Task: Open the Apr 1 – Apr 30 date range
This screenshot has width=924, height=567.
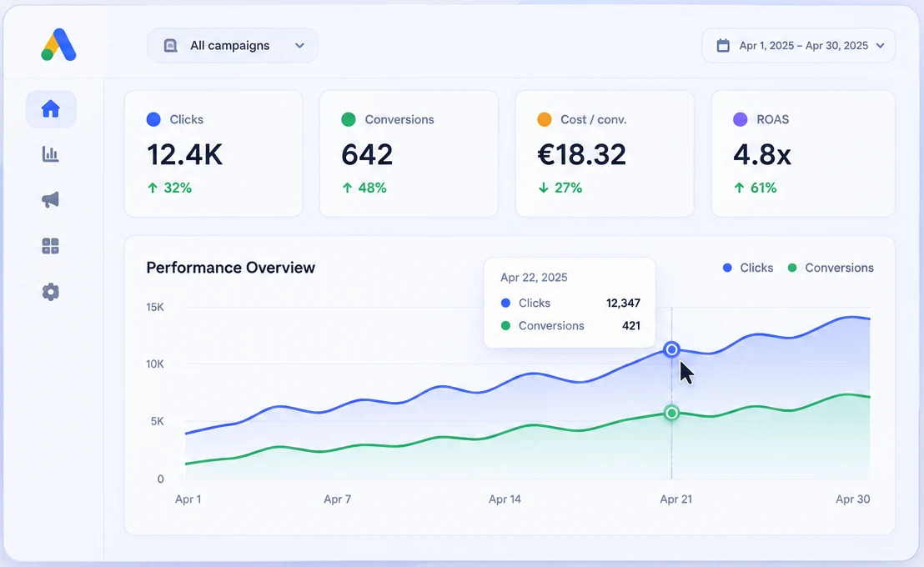Action: [x=798, y=45]
